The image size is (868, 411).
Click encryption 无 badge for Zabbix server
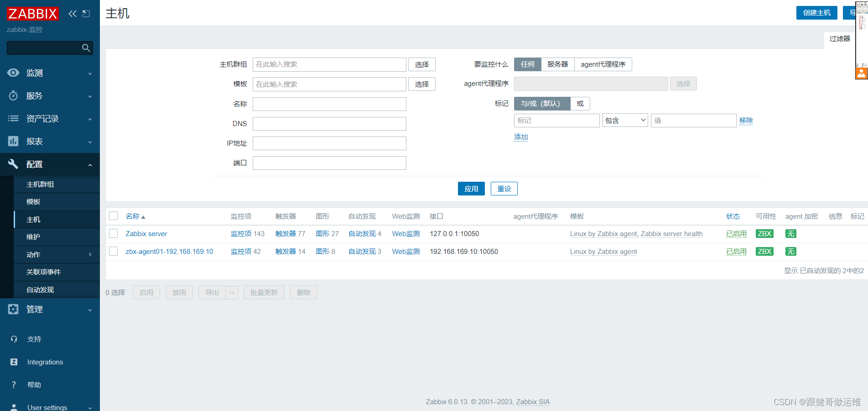(791, 234)
